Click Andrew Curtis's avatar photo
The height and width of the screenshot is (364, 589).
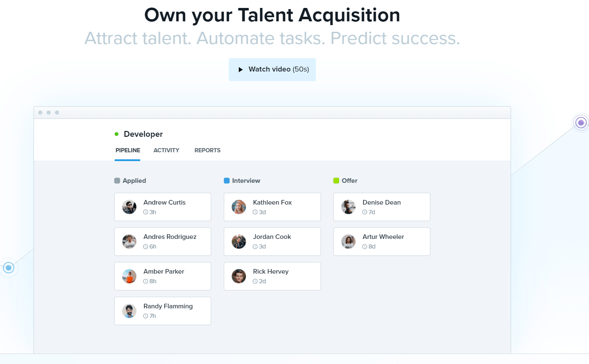pos(129,207)
